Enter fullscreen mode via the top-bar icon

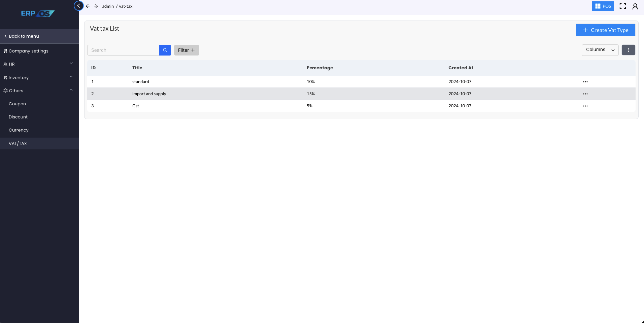623,6
